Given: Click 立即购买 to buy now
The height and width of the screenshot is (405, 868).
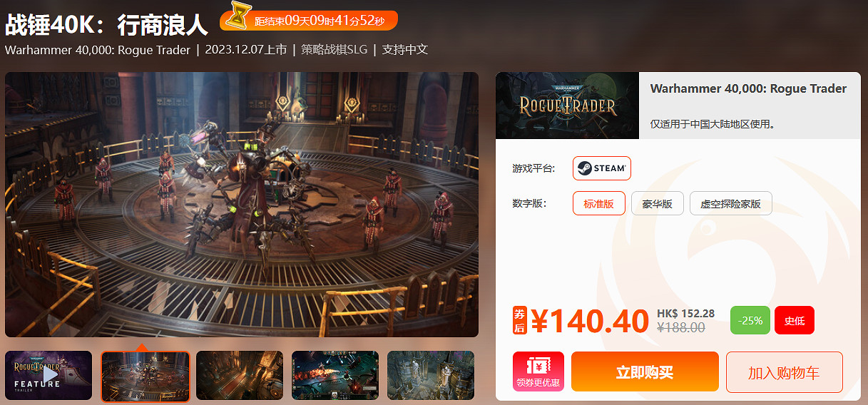Looking at the screenshot, I should tap(645, 371).
